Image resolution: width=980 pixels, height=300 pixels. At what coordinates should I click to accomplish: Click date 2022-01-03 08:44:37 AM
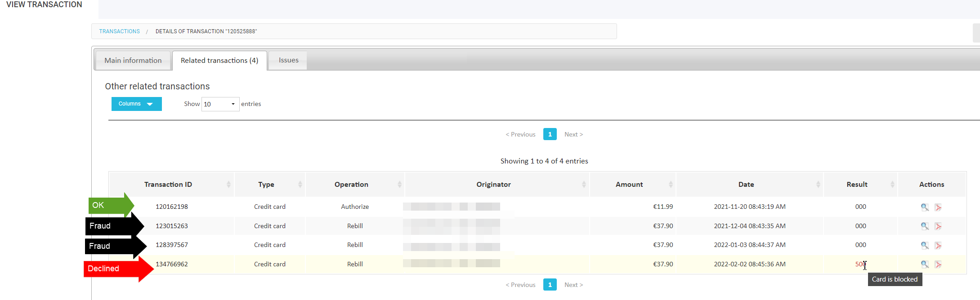tap(750, 245)
